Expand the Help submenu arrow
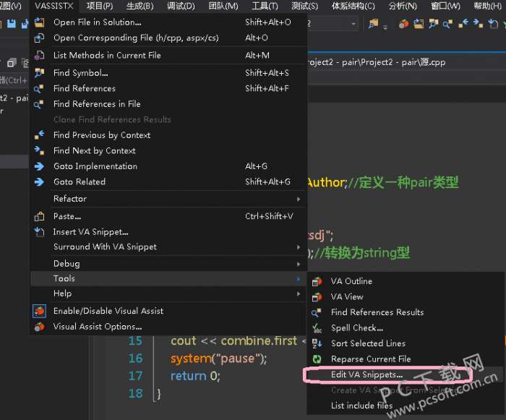 [x=299, y=293]
